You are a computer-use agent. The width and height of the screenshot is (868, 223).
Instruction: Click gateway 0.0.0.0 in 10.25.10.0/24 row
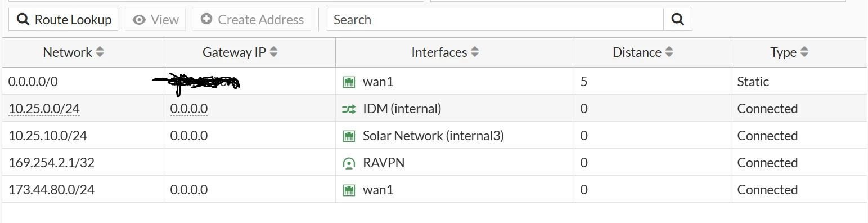click(x=189, y=136)
